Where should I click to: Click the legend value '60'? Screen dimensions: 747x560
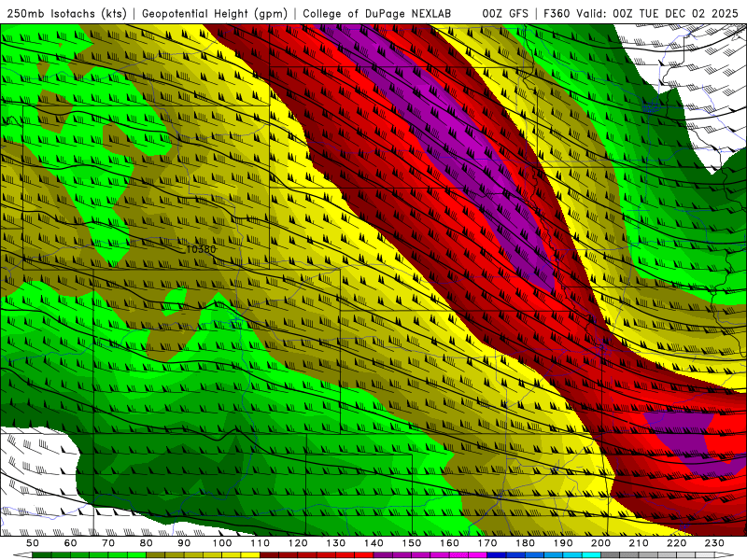click(x=70, y=543)
